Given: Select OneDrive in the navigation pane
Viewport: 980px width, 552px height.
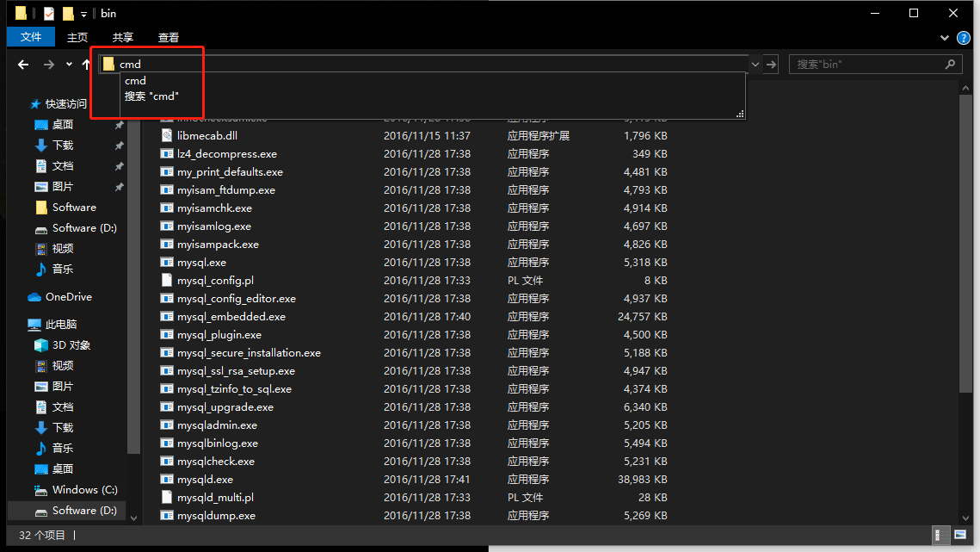Looking at the screenshot, I should tap(68, 296).
